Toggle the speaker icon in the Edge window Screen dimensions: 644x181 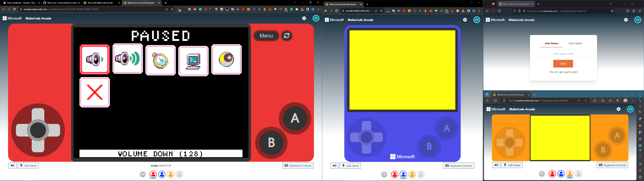[496, 165]
